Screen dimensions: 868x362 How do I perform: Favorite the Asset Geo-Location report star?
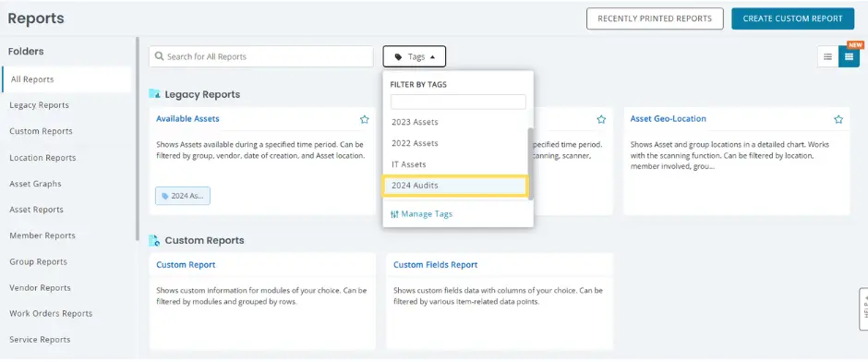pos(838,119)
